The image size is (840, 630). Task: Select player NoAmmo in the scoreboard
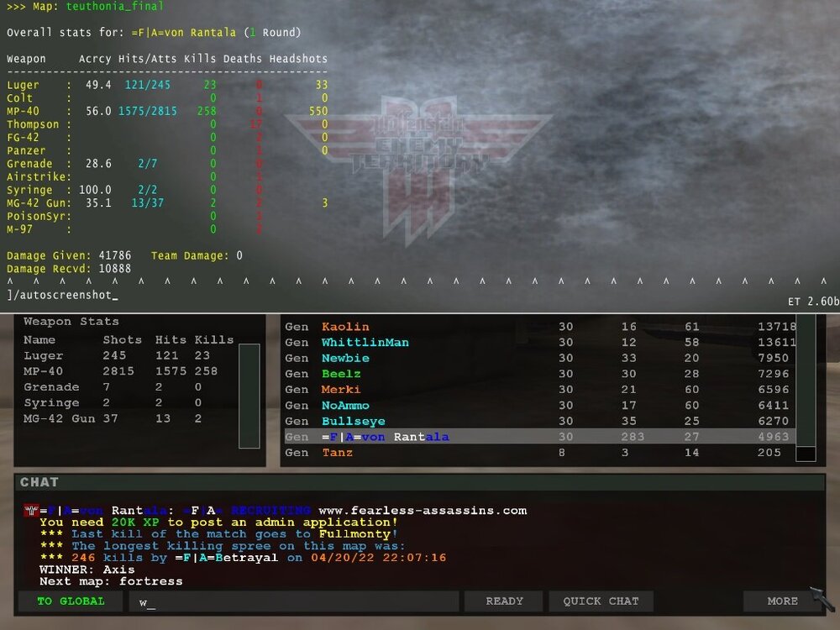pyautogui.click(x=540, y=406)
